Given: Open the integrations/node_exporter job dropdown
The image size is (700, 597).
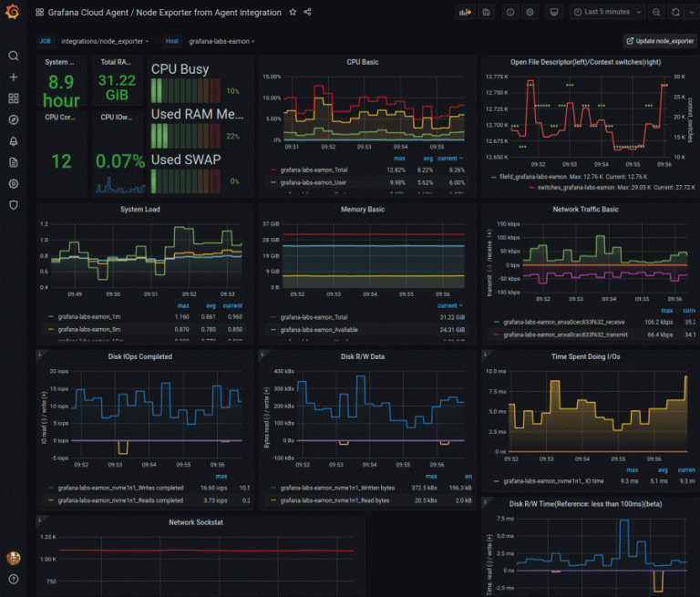Looking at the screenshot, I should point(105,41).
